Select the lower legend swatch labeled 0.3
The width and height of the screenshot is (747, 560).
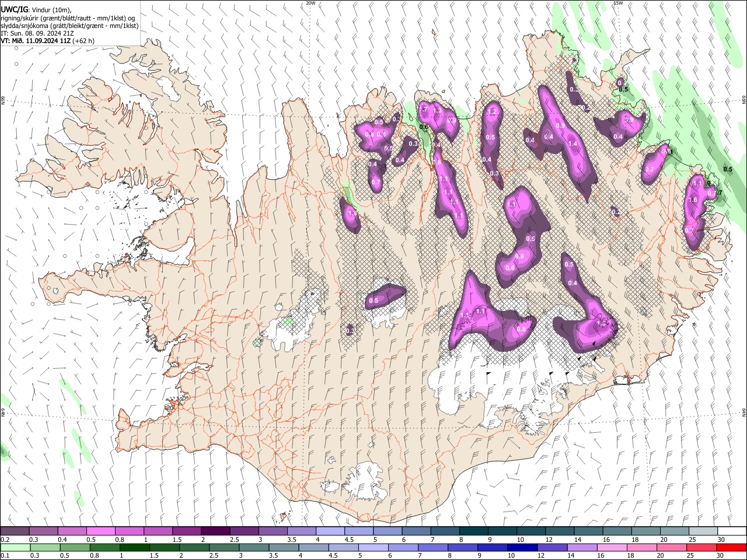(46, 547)
